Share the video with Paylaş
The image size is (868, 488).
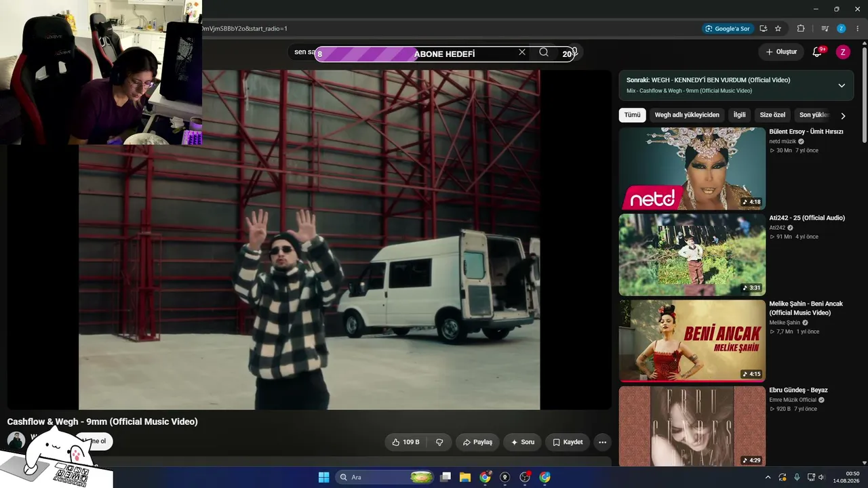pos(477,442)
